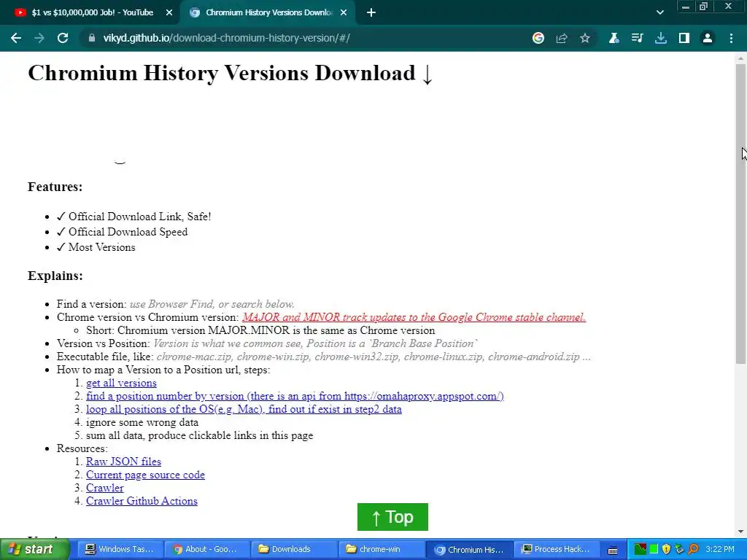Viewport: 747px width, 560px height.
Task: Open the chrome-win folder taskbar item
Action: click(381, 549)
